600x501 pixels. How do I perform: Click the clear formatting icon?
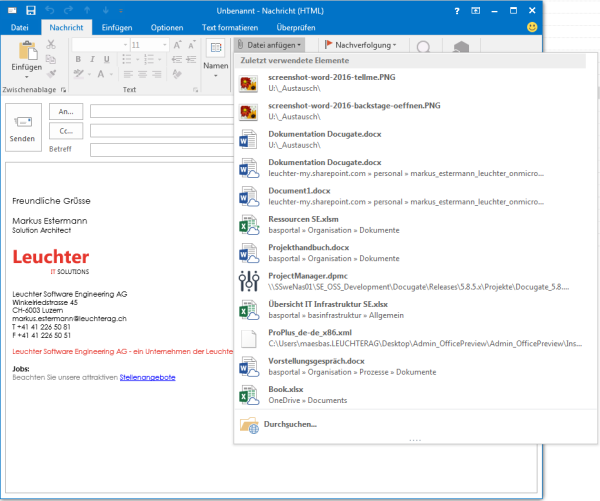pyautogui.click(x=177, y=74)
